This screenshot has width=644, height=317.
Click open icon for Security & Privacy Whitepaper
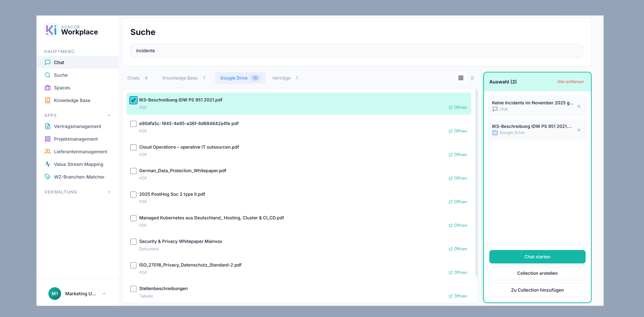pos(450,249)
